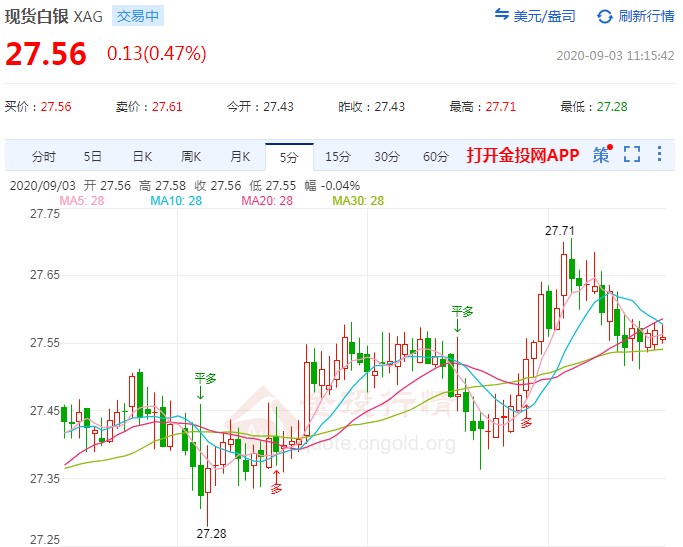Select the 周K weekly chart tab

point(191,156)
